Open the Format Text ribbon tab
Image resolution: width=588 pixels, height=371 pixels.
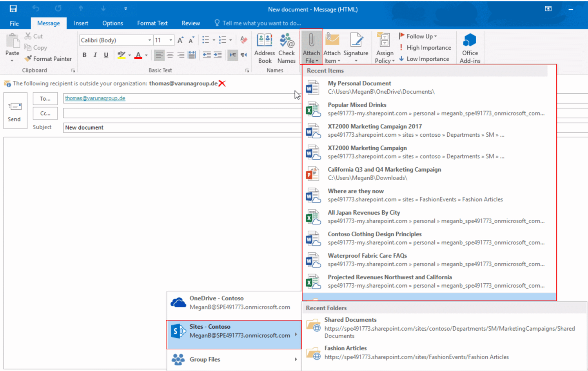coord(152,23)
